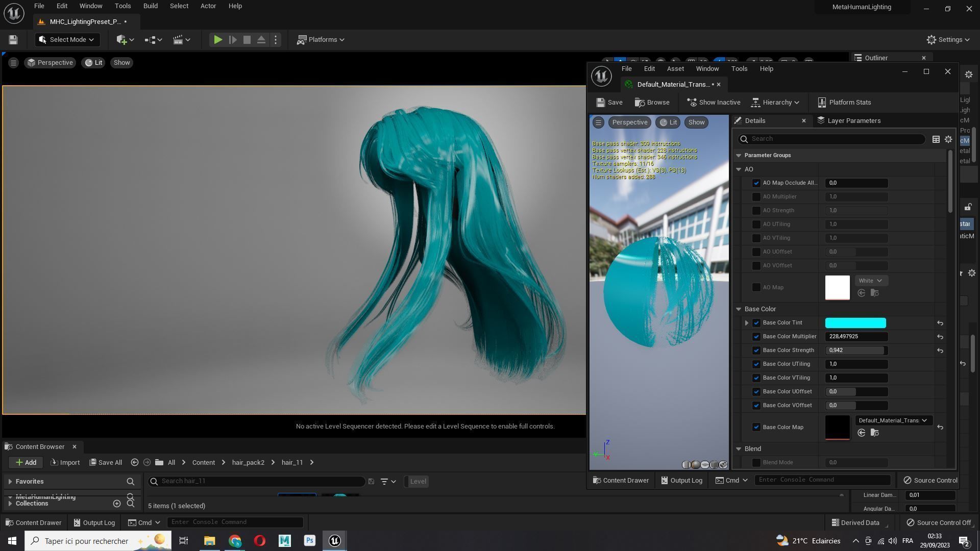Open Photoshop from the Windows taskbar
This screenshot has width=980, height=551.
309,541
